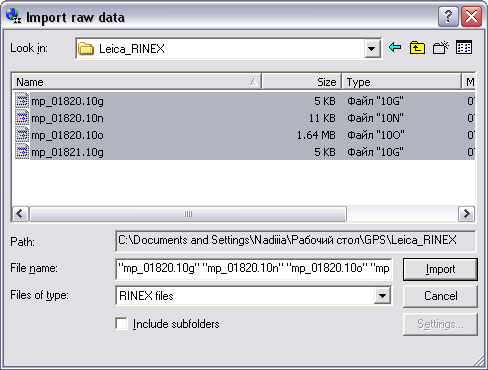Select the file mp_01821.10g

coord(67,152)
